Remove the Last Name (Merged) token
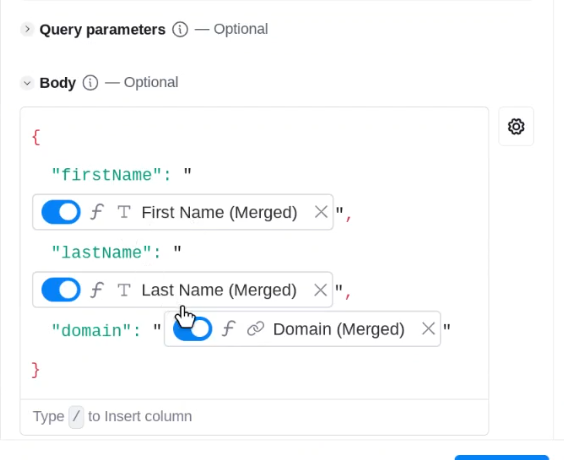Screen dimensions: 564x460 click(320, 290)
